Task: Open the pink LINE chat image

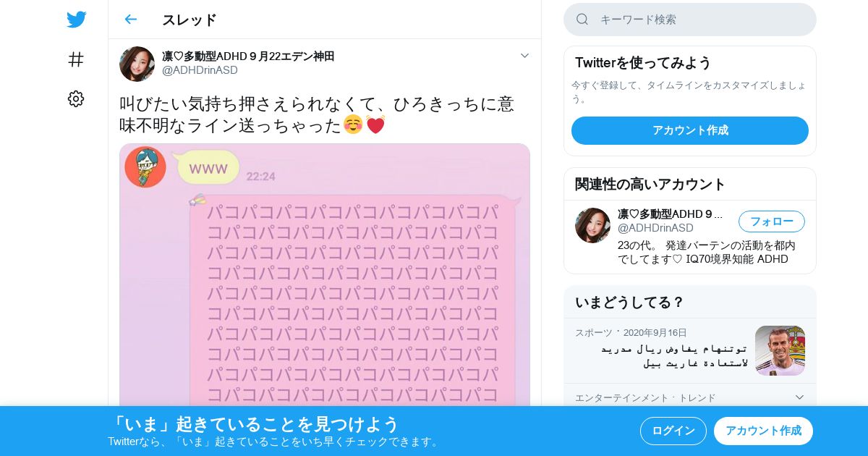Action: click(x=325, y=275)
